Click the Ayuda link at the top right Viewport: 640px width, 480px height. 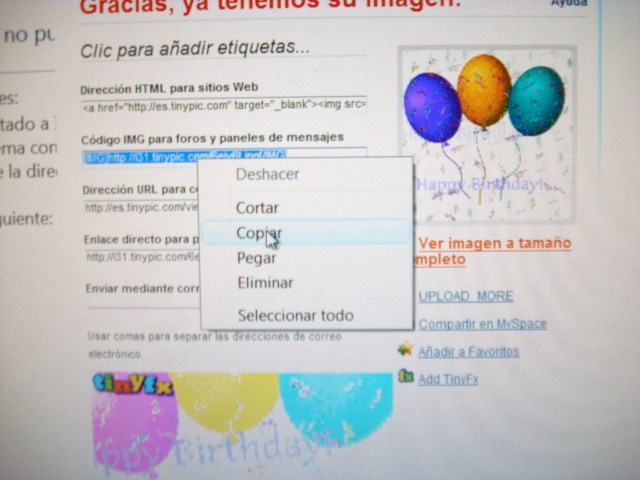coord(569,3)
